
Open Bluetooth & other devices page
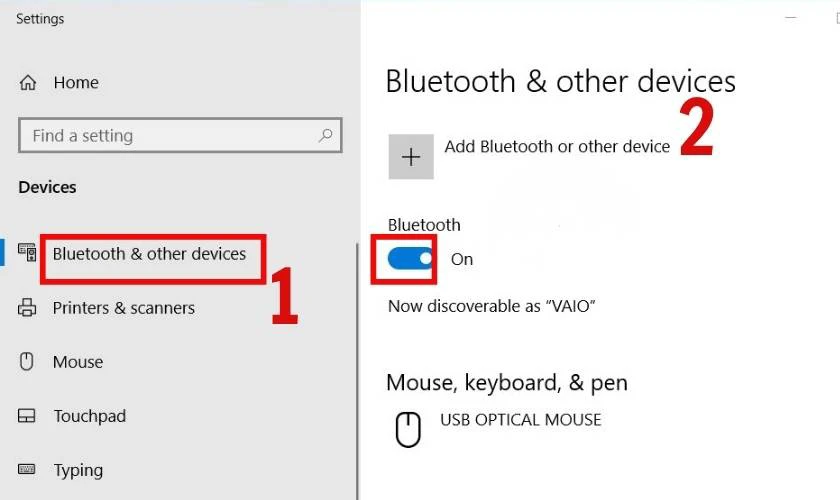[149, 254]
